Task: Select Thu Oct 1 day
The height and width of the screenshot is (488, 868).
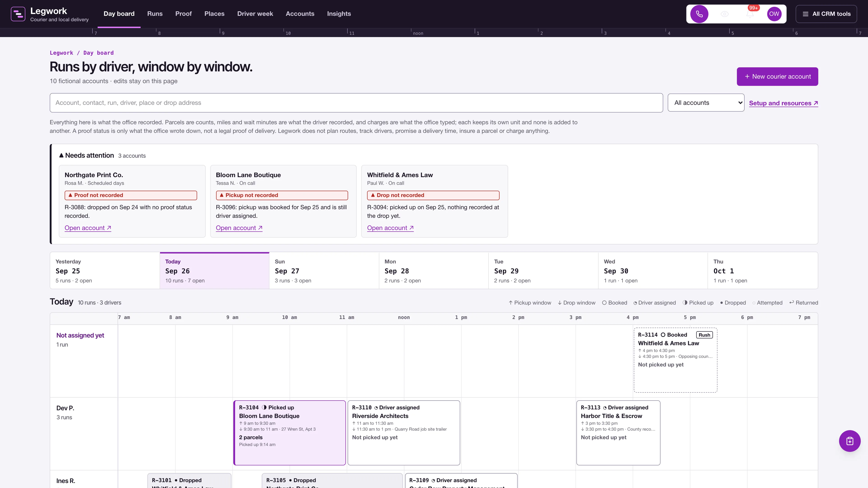Action: pos(762,270)
